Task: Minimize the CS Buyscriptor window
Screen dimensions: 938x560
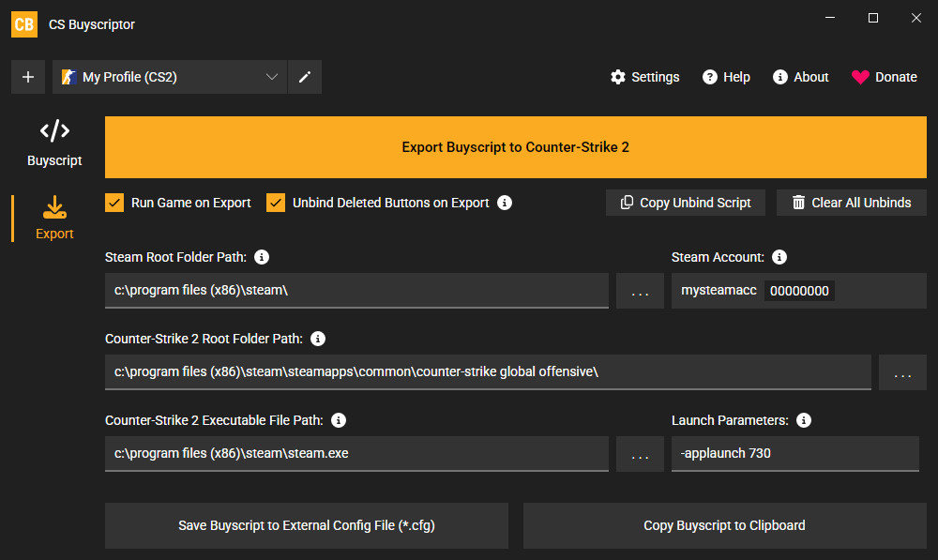Action: coord(830,18)
